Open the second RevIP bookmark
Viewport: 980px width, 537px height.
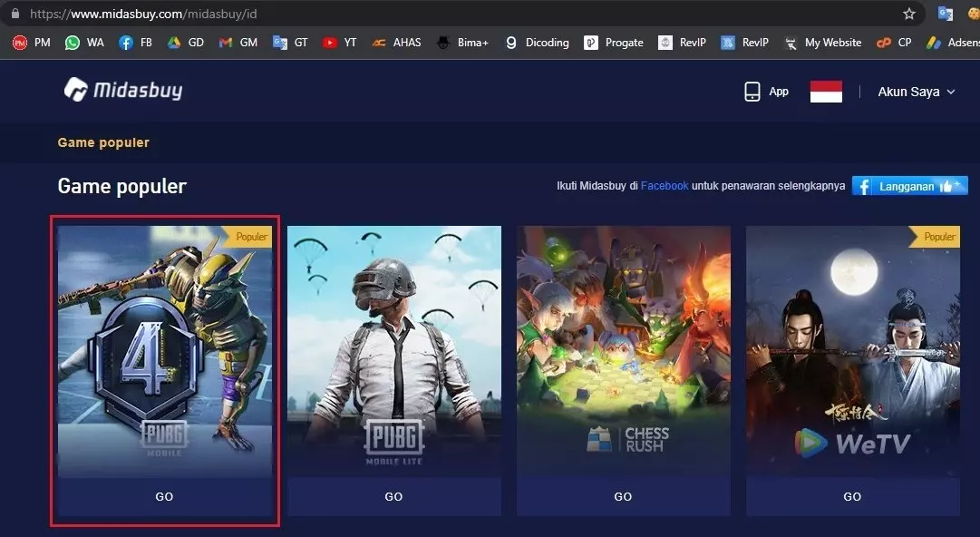coord(745,43)
